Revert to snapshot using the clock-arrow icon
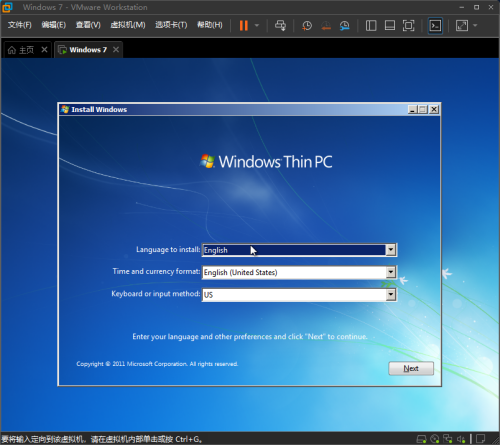The width and height of the screenshot is (500, 445). [x=326, y=25]
